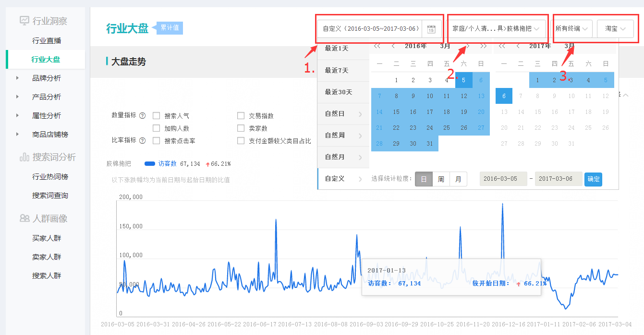Go to previous month in 2017 calendar
Image resolution: width=644 pixels, height=335 pixels.
[518, 46]
